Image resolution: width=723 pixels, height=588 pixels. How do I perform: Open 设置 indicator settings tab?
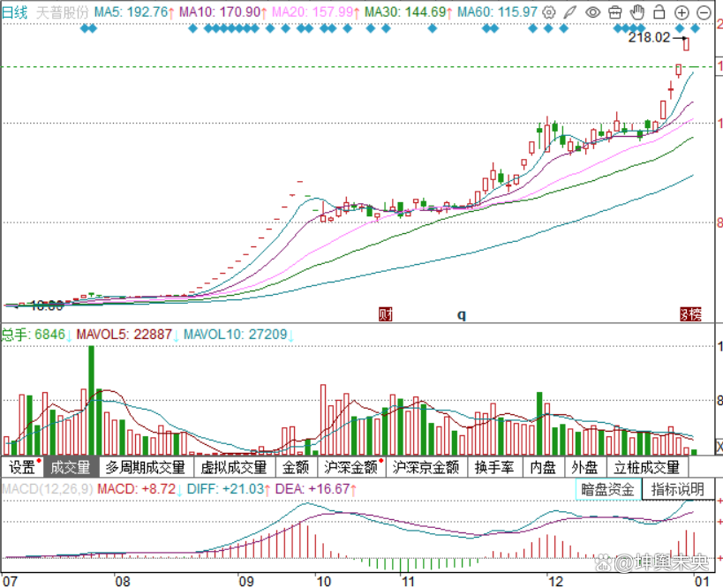pos(23,467)
